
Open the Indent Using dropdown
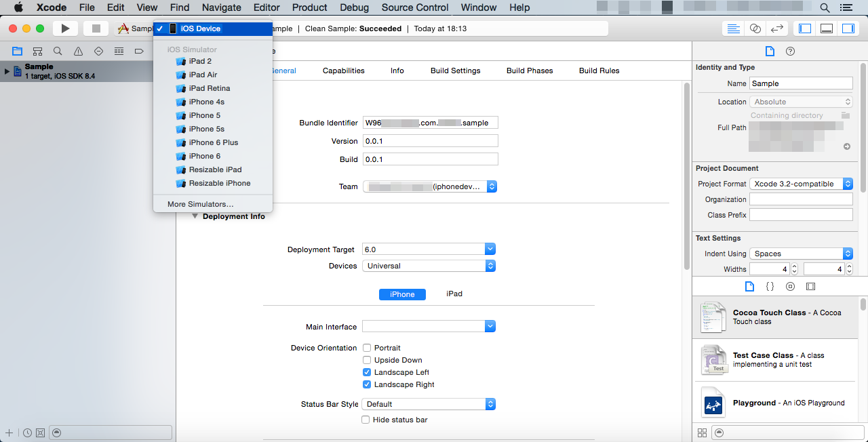(x=801, y=254)
